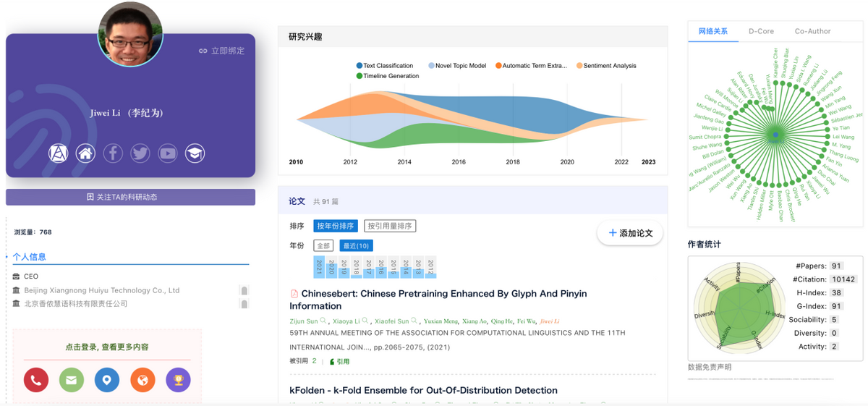
Task: Click the Facebook icon on profile card
Action: [x=113, y=153]
